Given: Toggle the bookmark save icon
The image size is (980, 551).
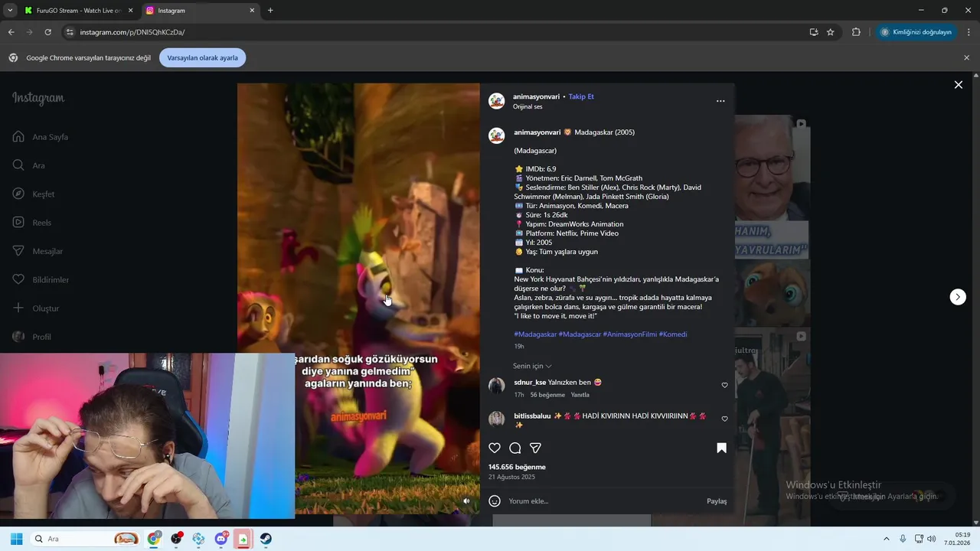Looking at the screenshot, I should click(721, 448).
